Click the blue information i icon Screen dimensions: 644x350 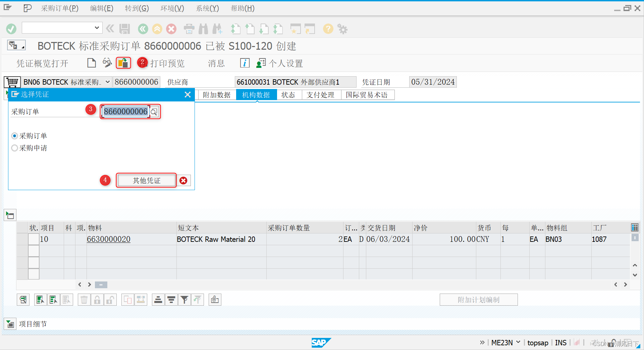(x=245, y=63)
